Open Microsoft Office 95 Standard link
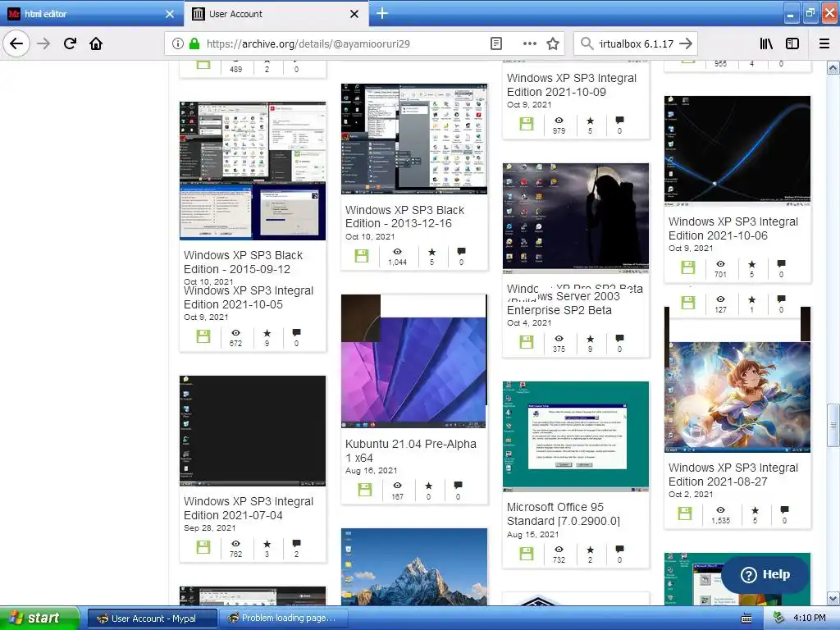840x630 pixels. click(x=563, y=514)
